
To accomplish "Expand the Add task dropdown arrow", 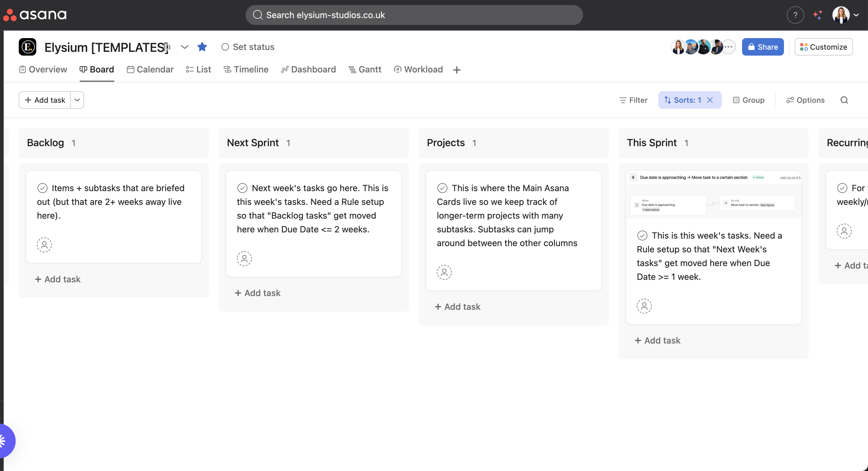I will click(77, 100).
